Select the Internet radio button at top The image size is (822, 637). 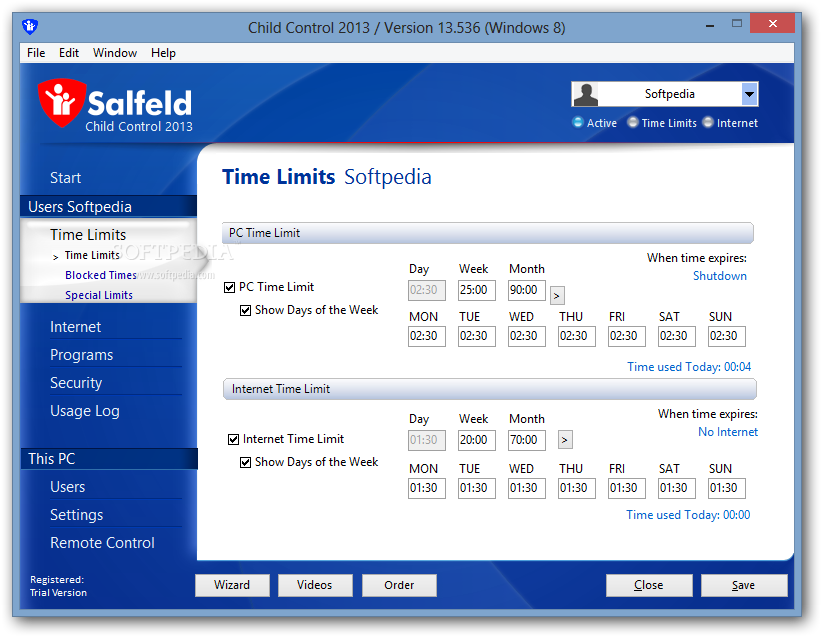tap(708, 123)
